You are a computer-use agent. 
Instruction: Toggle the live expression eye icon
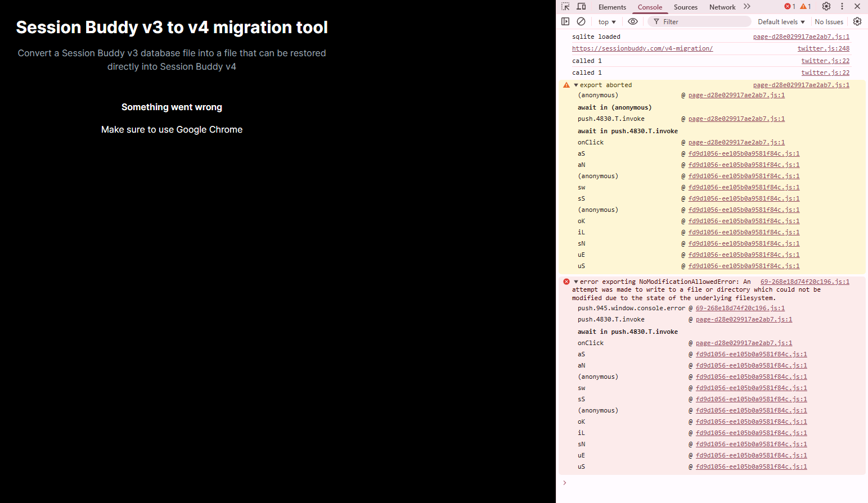point(633,21)
